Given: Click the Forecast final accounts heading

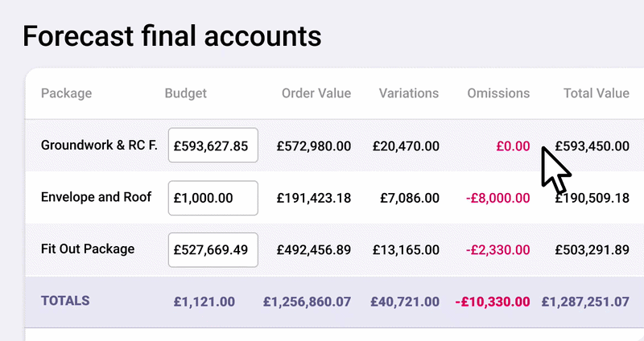Looking at the screenshot, I should 171,36.
